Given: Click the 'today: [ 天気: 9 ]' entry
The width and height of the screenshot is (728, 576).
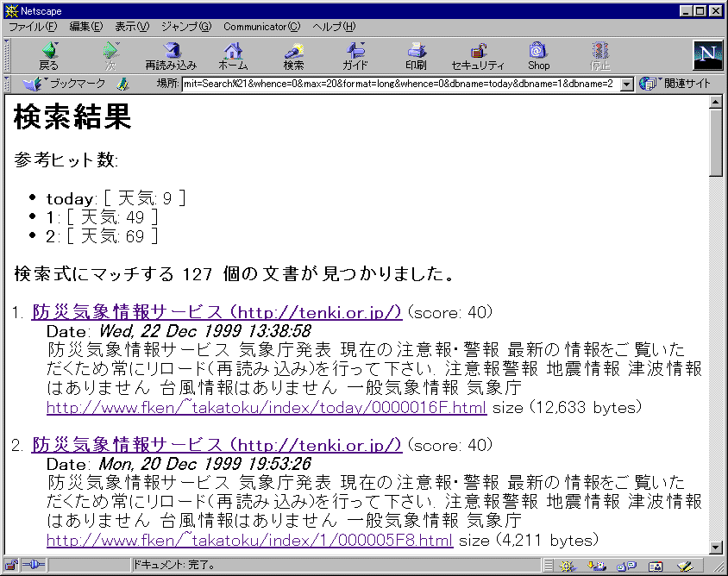Looking at the screenshot, I should (116, 198).
